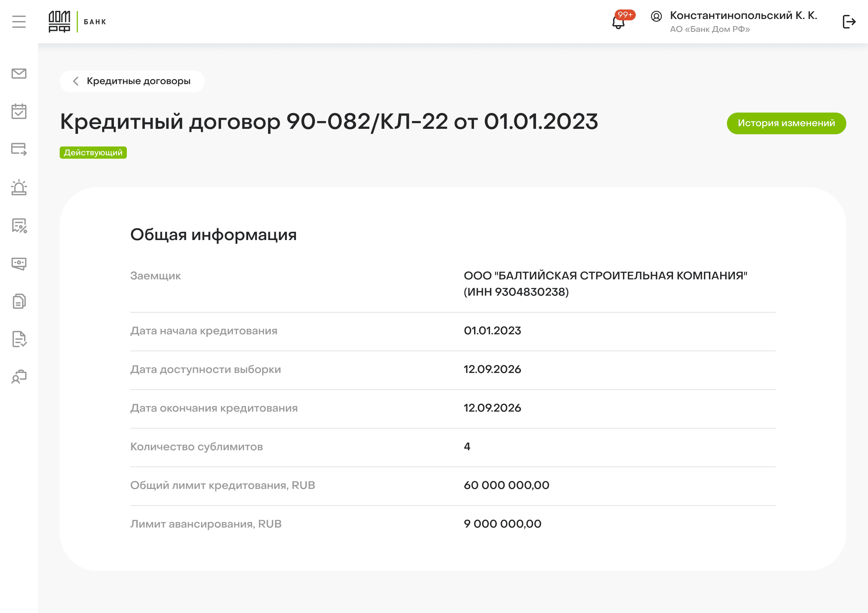Open the card with arrow sidebar icon

[19, 149]
